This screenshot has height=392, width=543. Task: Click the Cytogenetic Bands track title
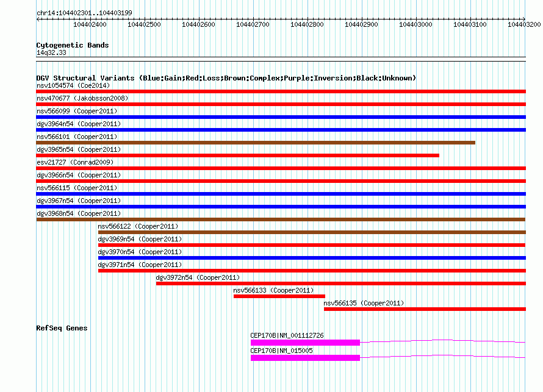tap(73, 45)
